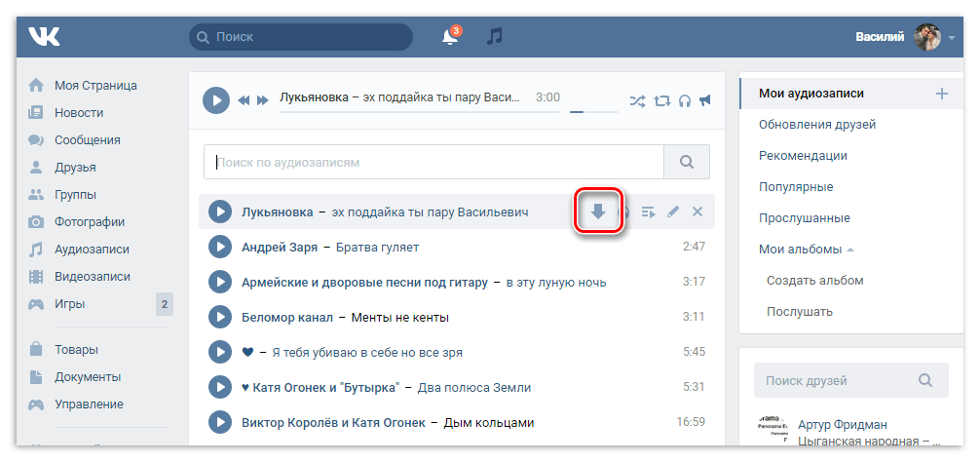
Task: Toggle shuffle mode in the player
Action: coord(637,99)
